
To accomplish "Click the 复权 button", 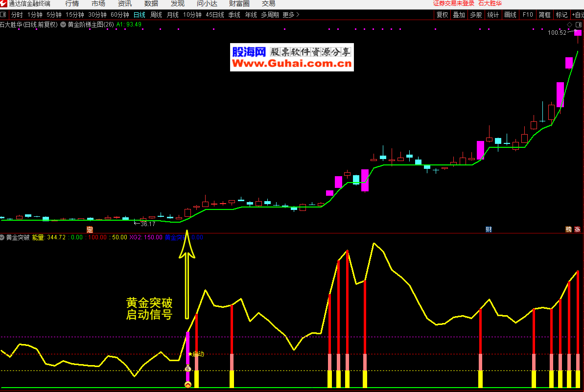I will pos(443,15).
